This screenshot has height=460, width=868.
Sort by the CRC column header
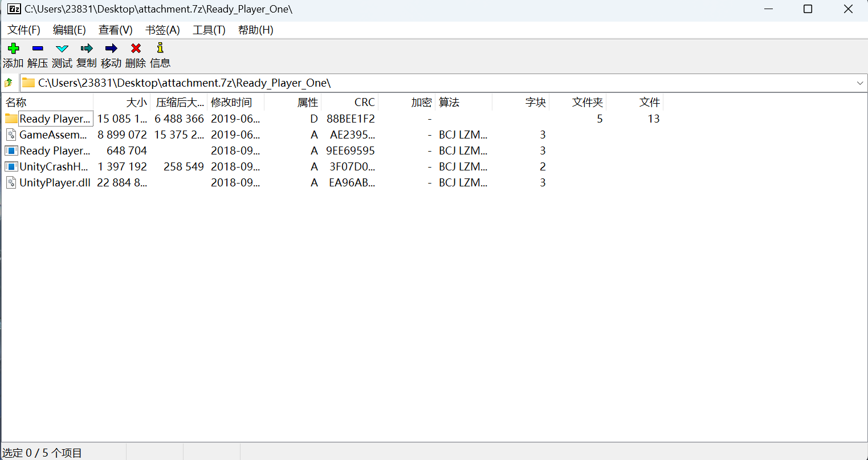pos(349,103)
